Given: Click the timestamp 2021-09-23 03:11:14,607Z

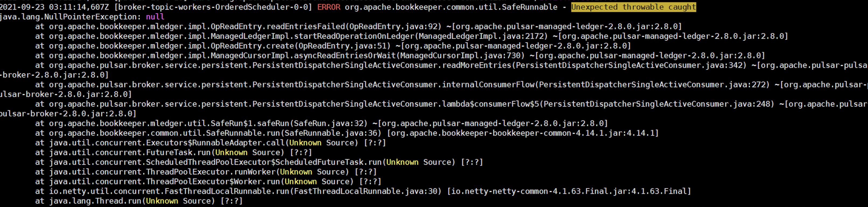Looking at the screenshot, I should pos(54,7).
